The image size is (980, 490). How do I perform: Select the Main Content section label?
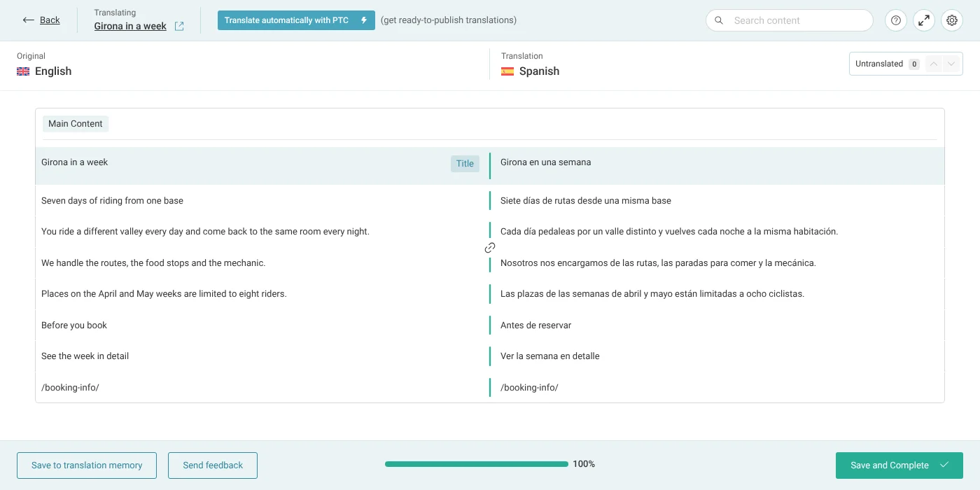point(76,124)
